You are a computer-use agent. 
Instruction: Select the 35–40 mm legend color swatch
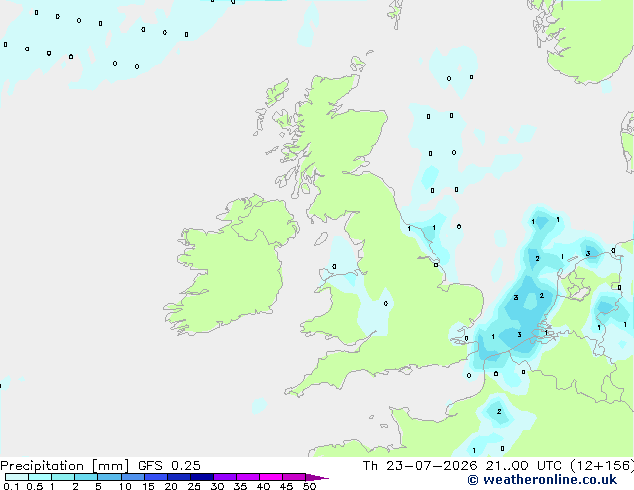click(247, 477)
